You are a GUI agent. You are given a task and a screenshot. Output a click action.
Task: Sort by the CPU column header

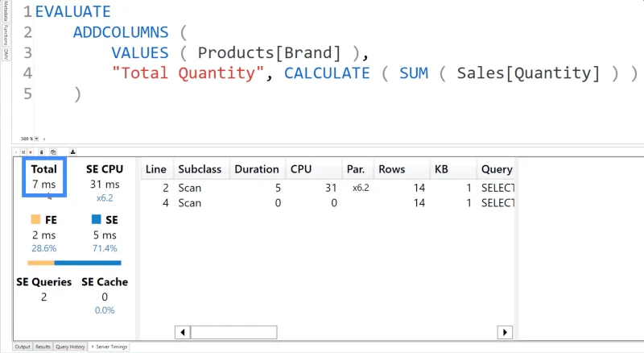[x=314, y=169]
